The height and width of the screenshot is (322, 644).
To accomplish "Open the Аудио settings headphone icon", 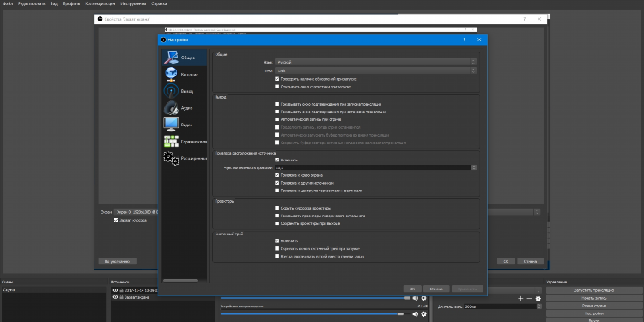I will click(x=171, y=108).
